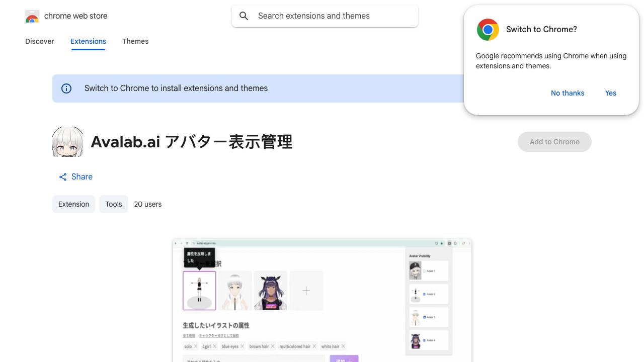This screenshot has width=644, height=362.
Task: Click the share icon beside Share
Action: point(63,177)
